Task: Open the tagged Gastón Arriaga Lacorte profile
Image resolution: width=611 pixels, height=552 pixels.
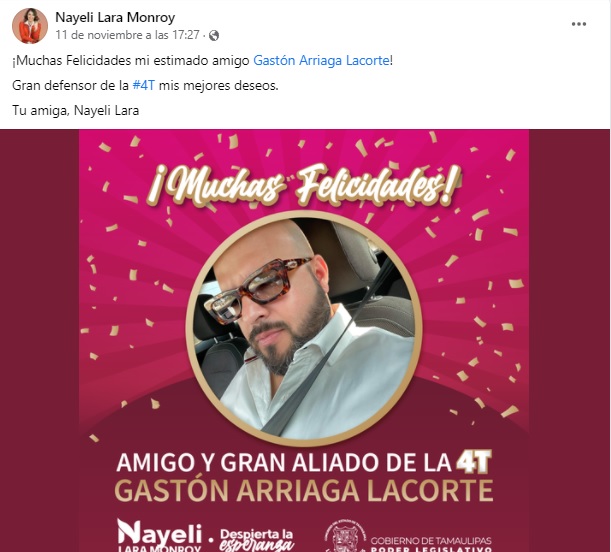Action: point(321,61)
